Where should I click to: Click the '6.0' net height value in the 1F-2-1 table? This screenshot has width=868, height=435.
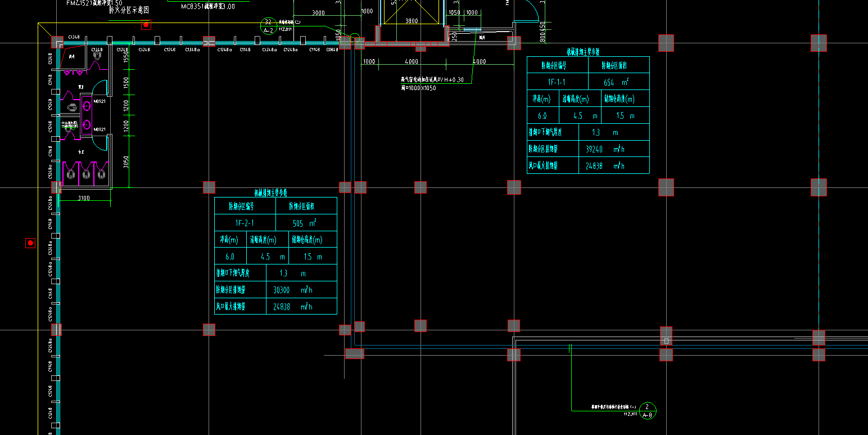[229, 257]
